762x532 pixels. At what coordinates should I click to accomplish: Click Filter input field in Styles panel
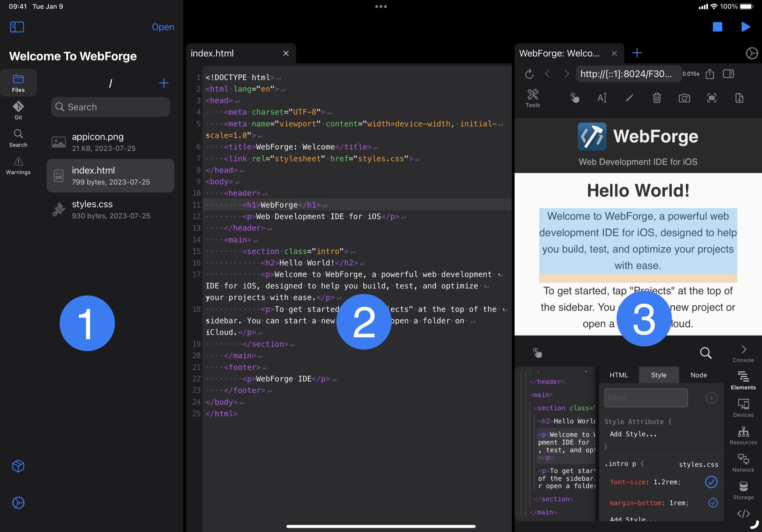click(x=645, y=398)
